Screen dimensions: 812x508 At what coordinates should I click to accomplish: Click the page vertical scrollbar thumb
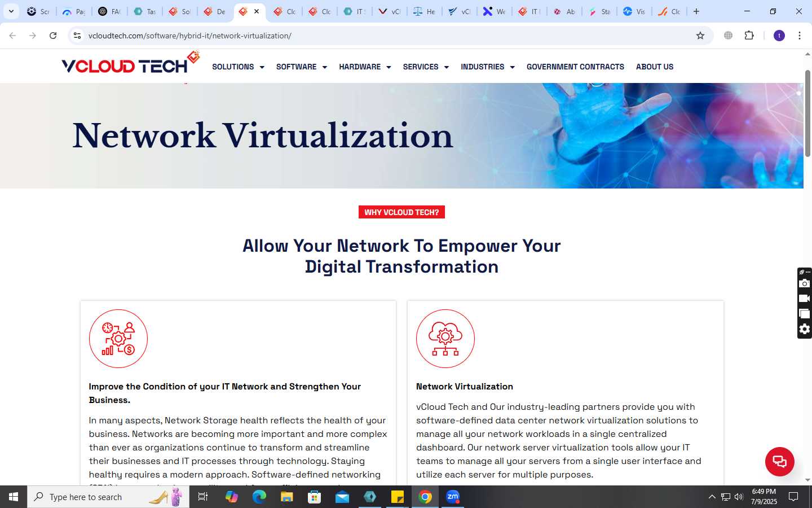(807, 113)
